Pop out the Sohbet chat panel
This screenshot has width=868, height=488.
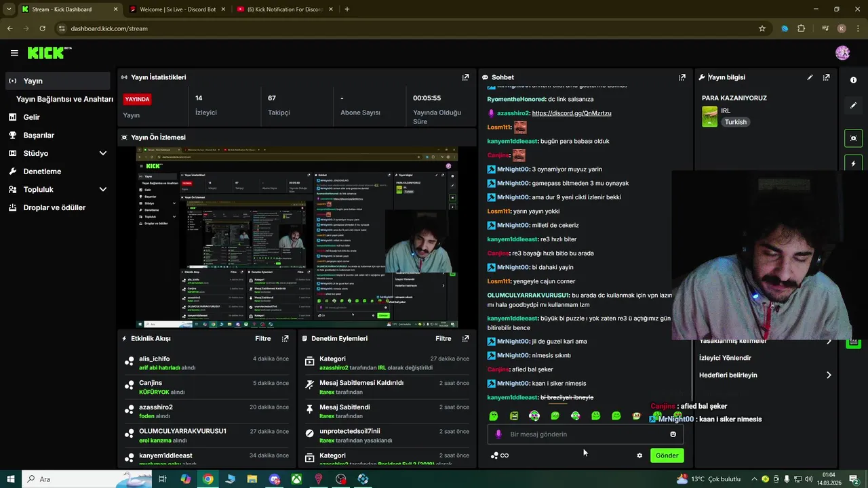click(682, 77)
